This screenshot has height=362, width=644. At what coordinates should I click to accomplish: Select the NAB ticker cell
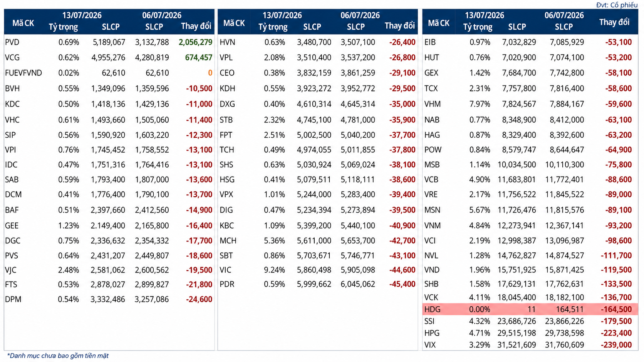coord(432,120)
